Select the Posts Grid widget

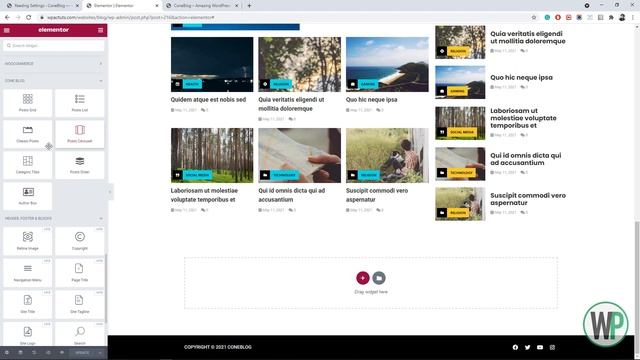(28, 103)
